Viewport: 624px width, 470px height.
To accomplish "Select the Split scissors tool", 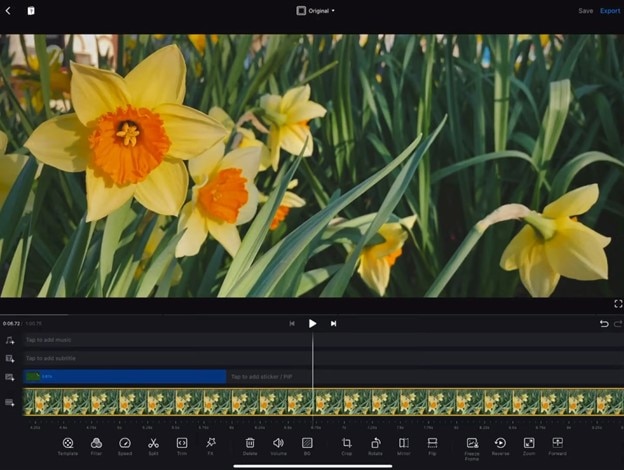I will [153, 446].
